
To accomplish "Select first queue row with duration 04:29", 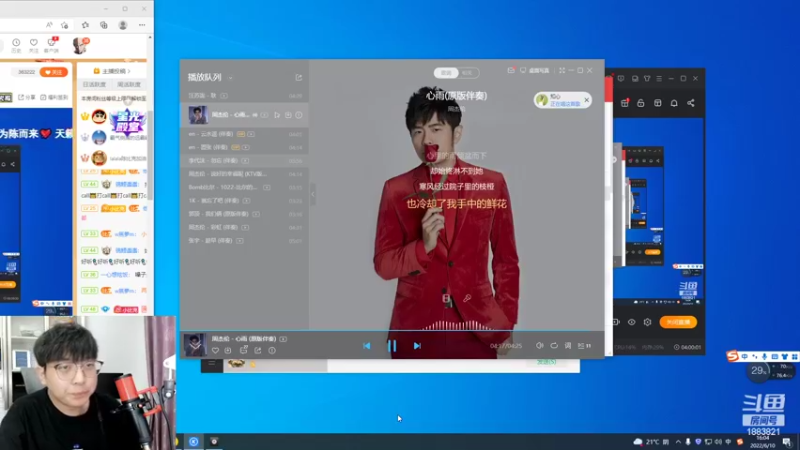I will (x=244, y=95).
